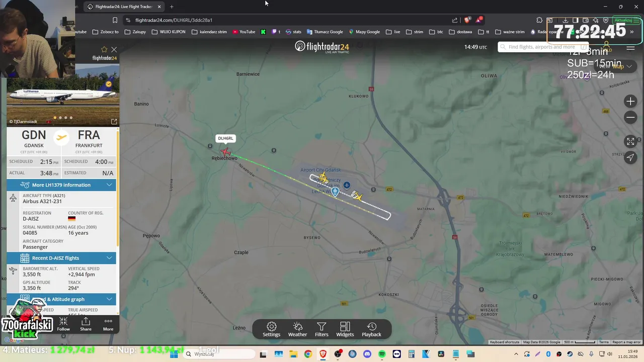644x362 pixels.
Task: Bookmark this page in browser
Action: [115, 20]
